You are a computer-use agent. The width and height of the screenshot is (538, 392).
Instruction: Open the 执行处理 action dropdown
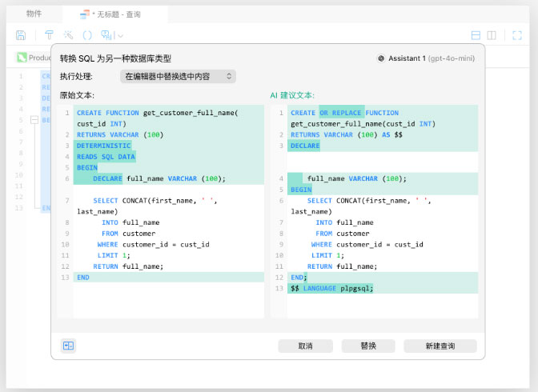pos(178,77)
